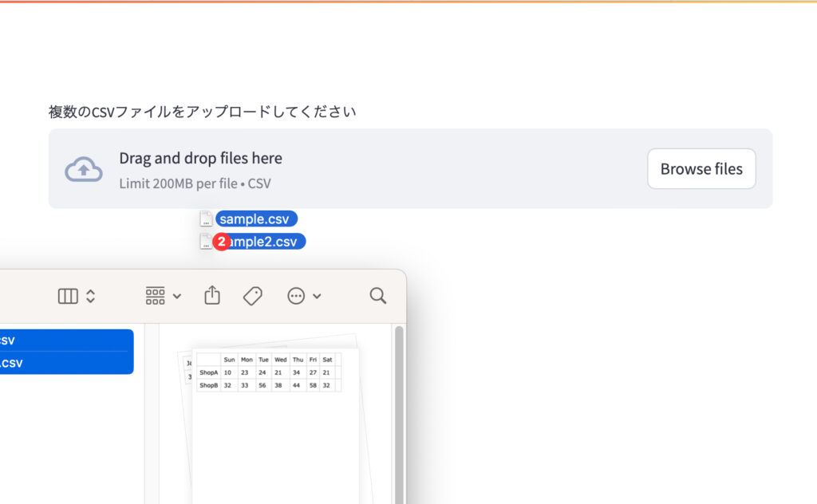Click the tag icon in the Finder toolbar

pyautogui.click(x=253, y=296)
